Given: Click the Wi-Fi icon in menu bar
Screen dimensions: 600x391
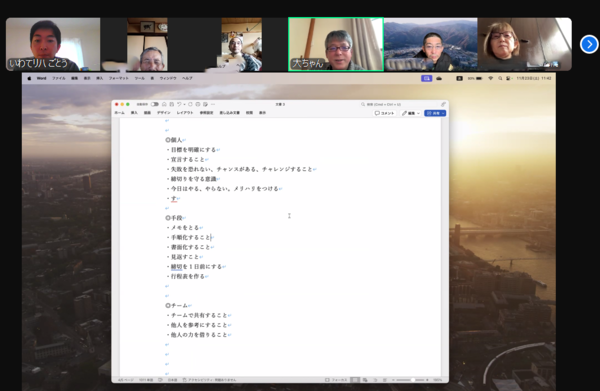Looking at the screenshot, I should pos(491,78).
